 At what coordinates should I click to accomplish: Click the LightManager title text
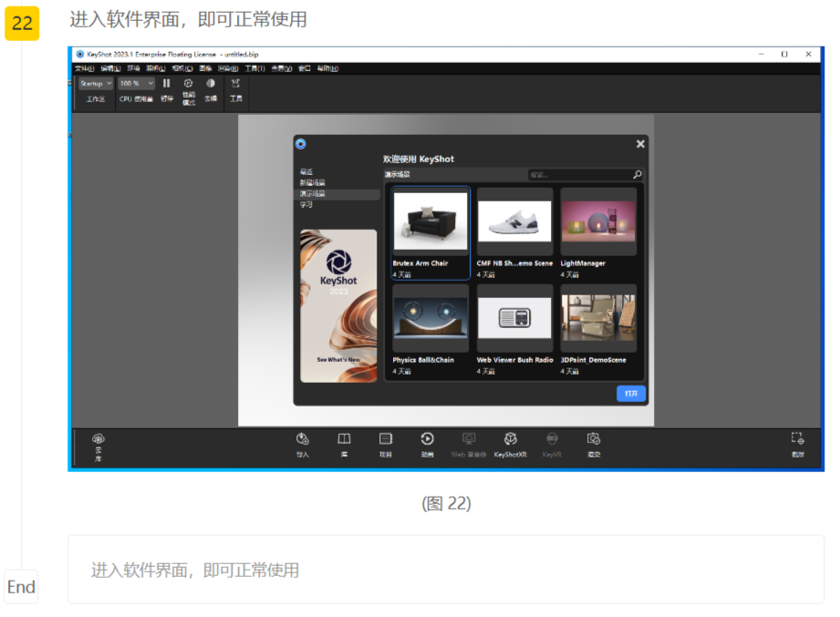[583, 263]
